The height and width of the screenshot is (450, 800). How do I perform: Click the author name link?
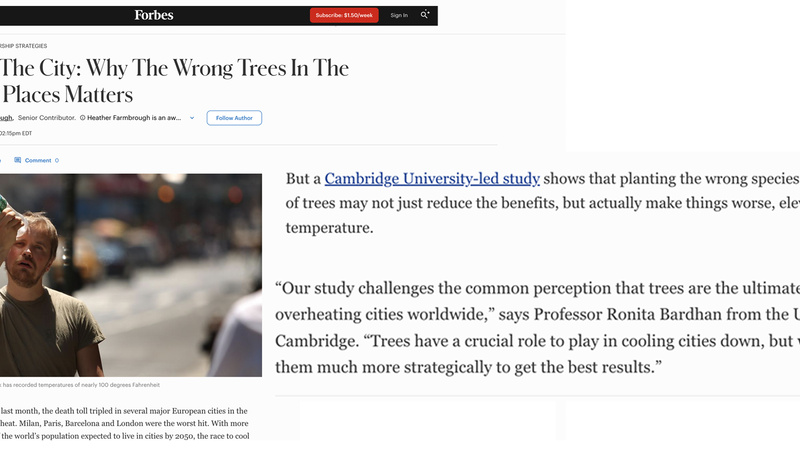click(x=5, y=118)
